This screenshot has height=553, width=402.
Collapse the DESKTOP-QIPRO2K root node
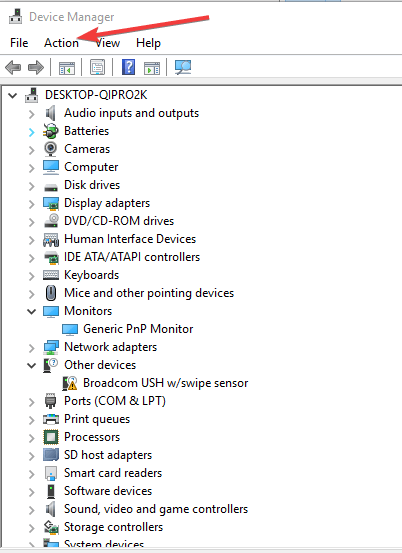(13, 95)
